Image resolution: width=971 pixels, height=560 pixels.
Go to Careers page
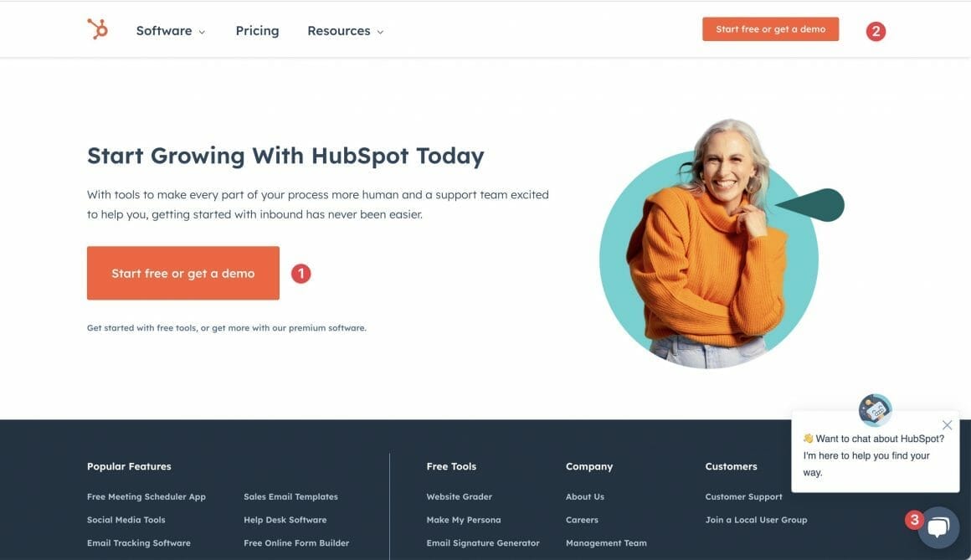click(582, 520)
